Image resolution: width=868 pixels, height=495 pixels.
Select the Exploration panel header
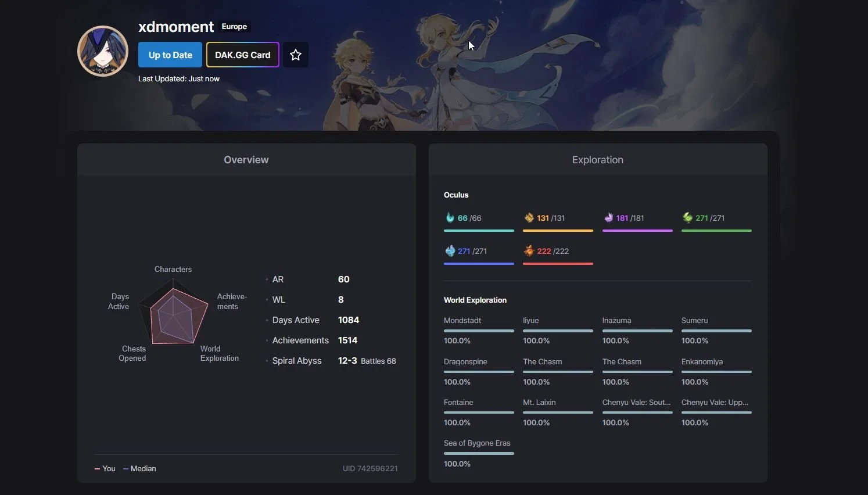[598, 160]
